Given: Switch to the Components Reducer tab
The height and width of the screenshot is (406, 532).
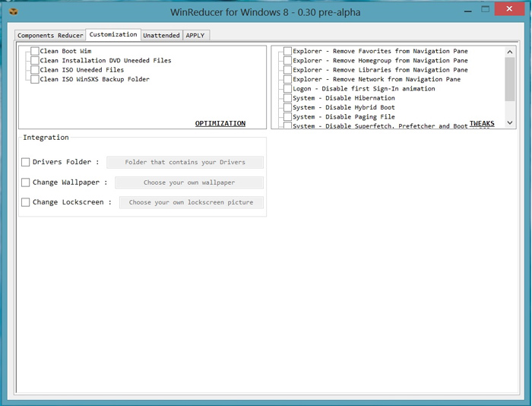Looking at the screenshot, I should tap(50, 35).
